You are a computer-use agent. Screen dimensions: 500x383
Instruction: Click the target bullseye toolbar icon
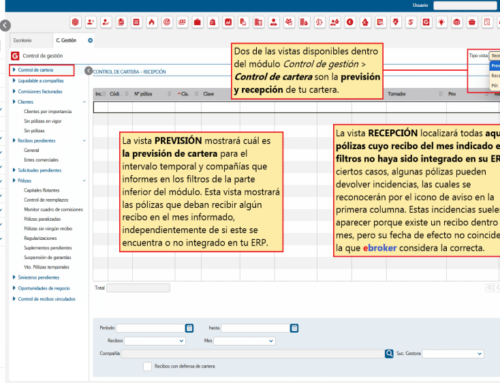click(167, 22)
